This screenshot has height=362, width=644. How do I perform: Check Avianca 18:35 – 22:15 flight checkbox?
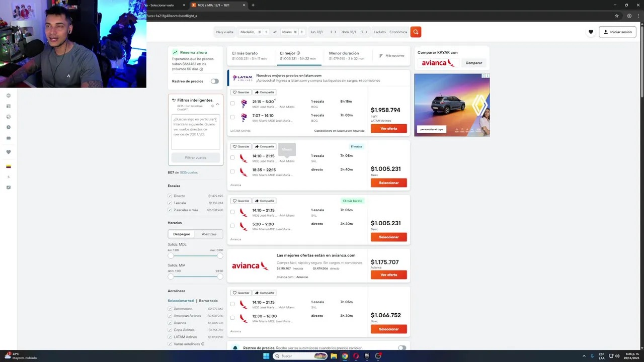[232, 171]
